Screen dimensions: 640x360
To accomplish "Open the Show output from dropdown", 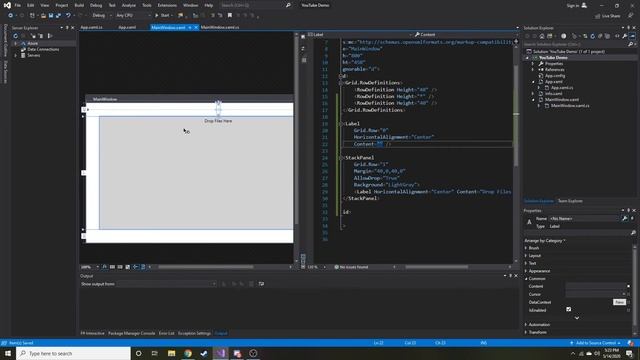I will coord(167,284).
